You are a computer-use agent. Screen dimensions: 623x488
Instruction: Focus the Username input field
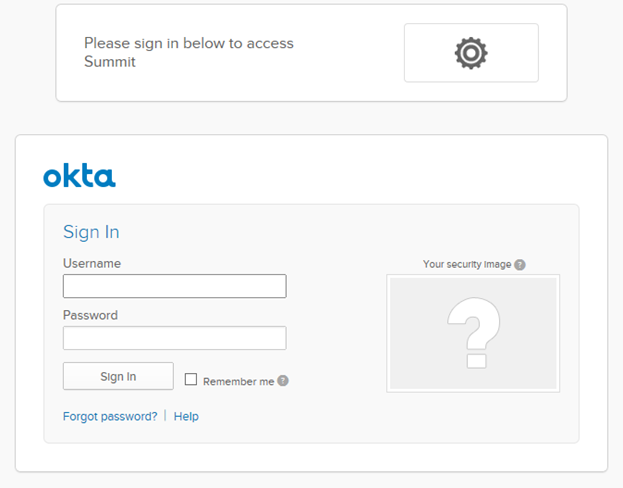point(174,286)
